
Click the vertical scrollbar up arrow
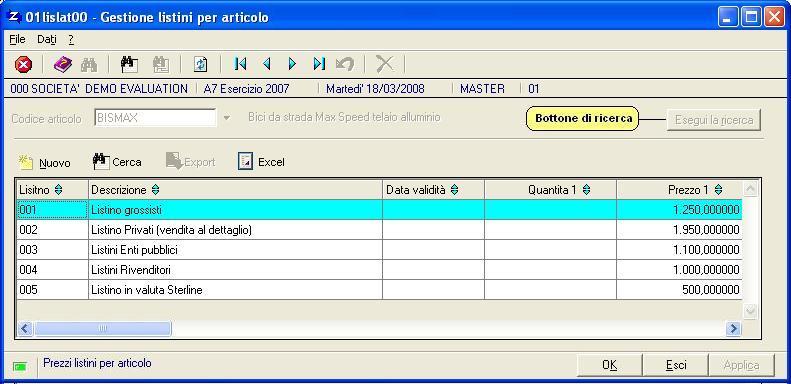click(x=750, y=190)
